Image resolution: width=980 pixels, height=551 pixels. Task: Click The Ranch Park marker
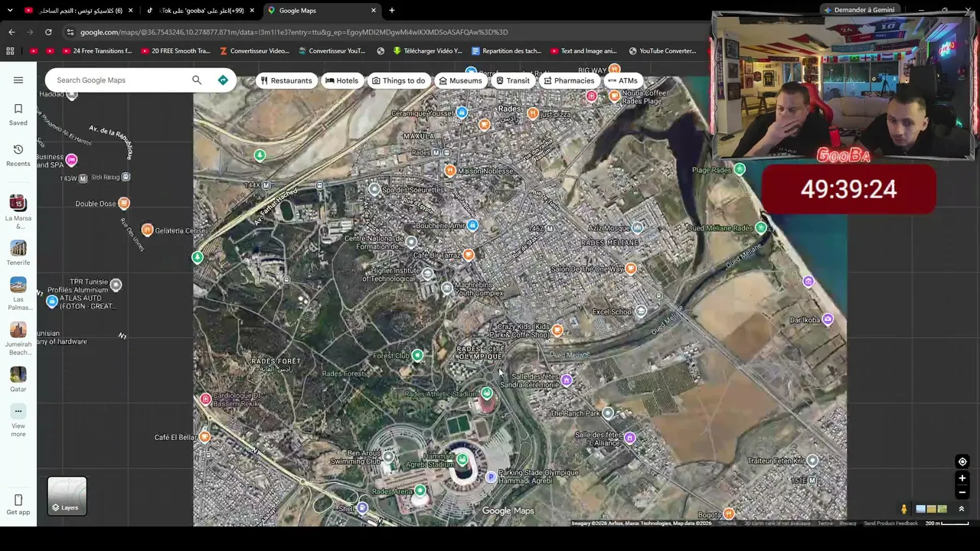[x=608, y=413]
